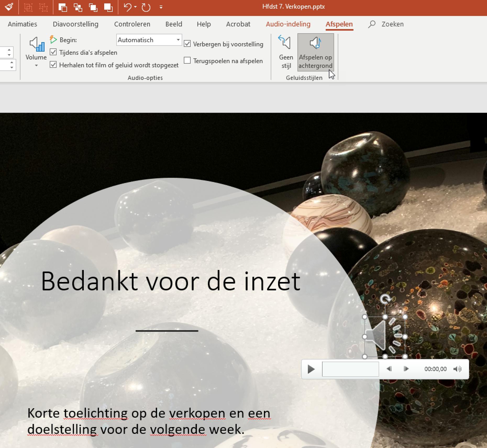Click the 'Korte toelichting op de verkopen' text
Screen dimensions: 487x448
pos(126,413)
